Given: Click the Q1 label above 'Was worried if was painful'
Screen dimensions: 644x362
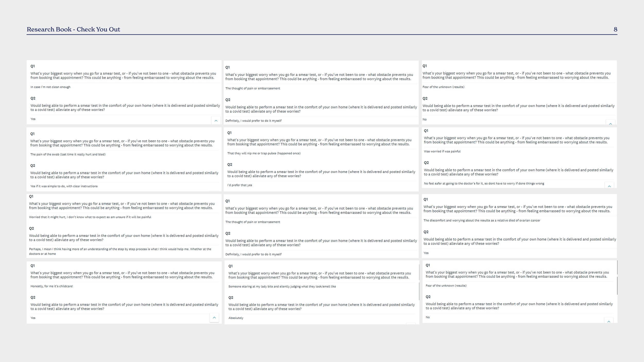Looking at the screenshot, I should (426, 131).
